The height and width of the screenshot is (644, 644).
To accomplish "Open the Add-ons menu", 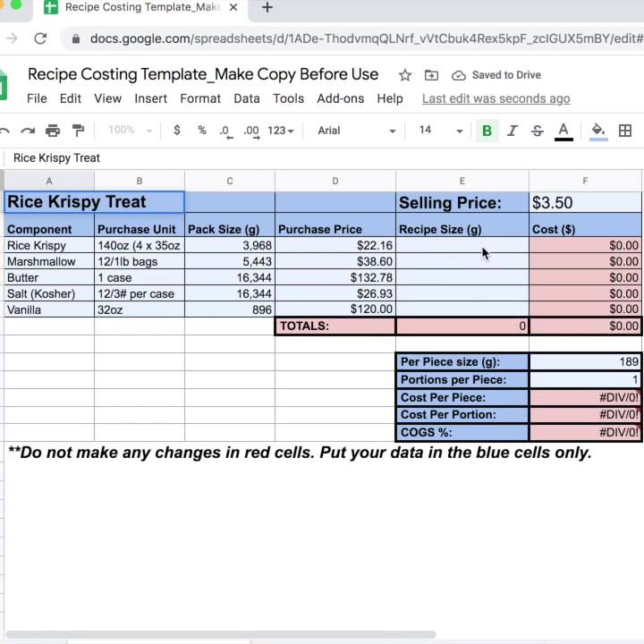I will (340, 98).
